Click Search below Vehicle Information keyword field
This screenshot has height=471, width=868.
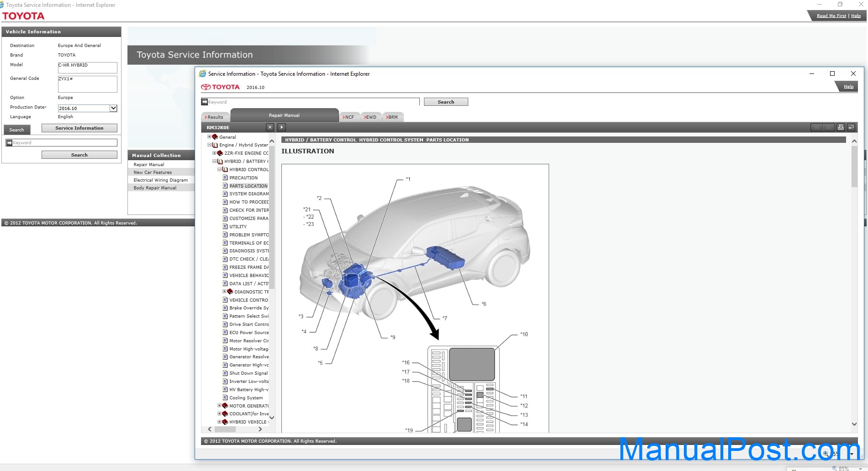point(79,155)
